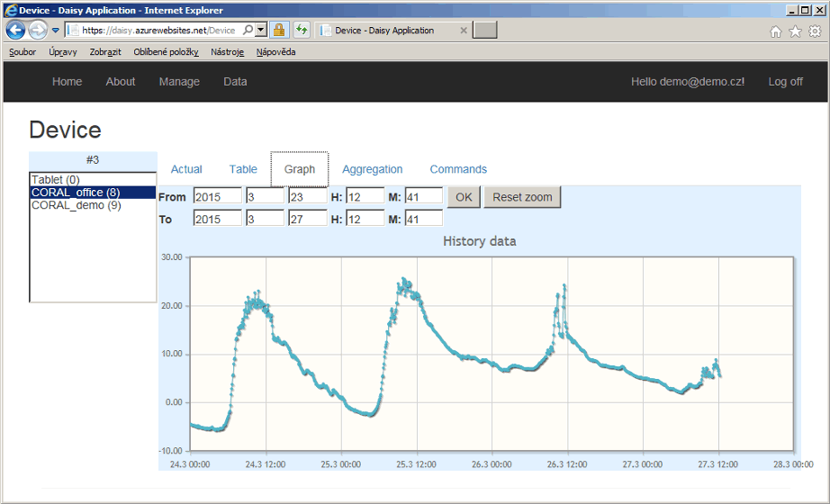The image size is (830, 504).
Task: Click the Hello demo@demo.cz! account link
Action: [x=688, y=82]
